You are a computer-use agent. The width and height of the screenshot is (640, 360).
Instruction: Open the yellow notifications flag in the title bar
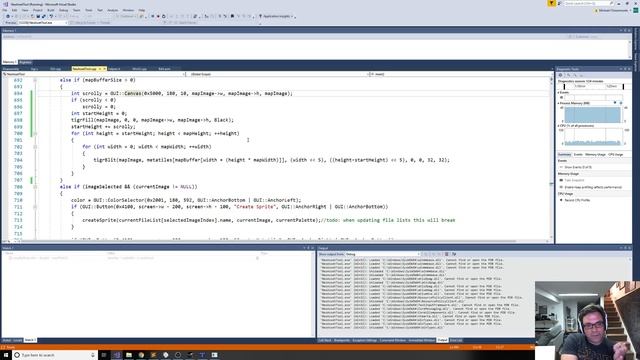[x=551, y=3]
